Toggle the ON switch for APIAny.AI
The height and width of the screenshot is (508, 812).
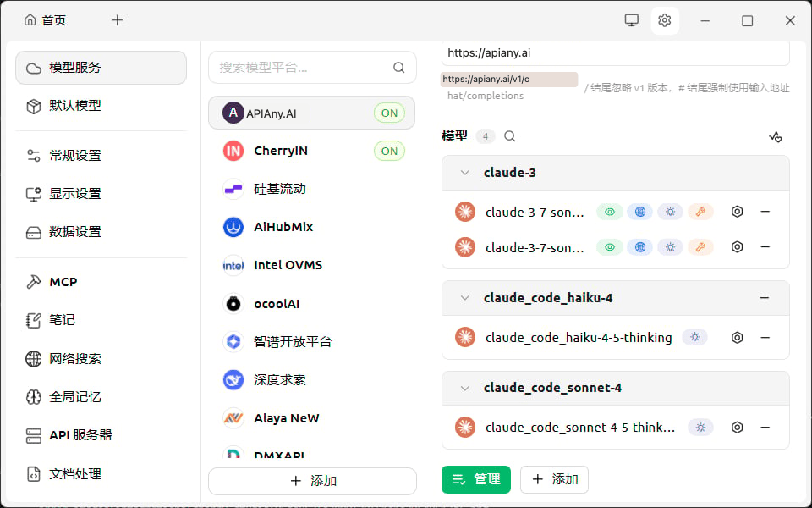point(389,113)
